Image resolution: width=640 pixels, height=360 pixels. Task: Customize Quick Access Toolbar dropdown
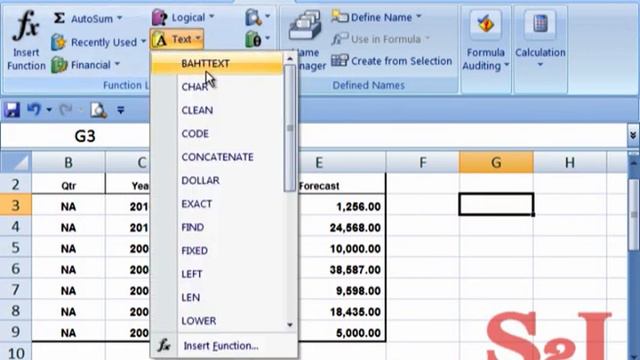(120, 110)
